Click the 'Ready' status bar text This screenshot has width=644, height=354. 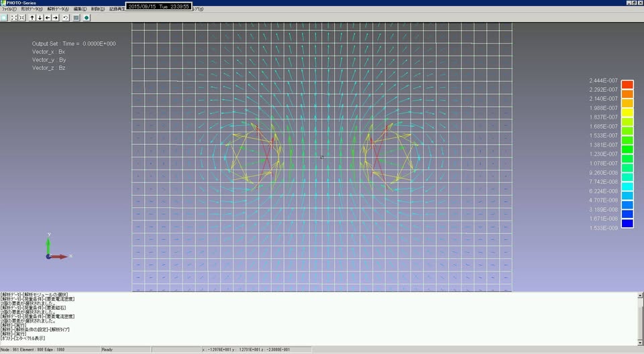[x=107, y=349]
